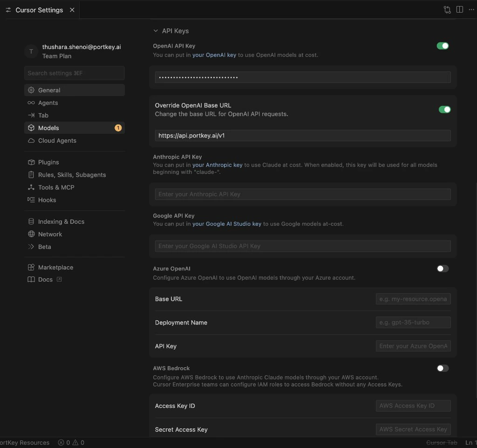Click the user avatar with letter T
The image size is (477, 448).
(x=31, y=51)
